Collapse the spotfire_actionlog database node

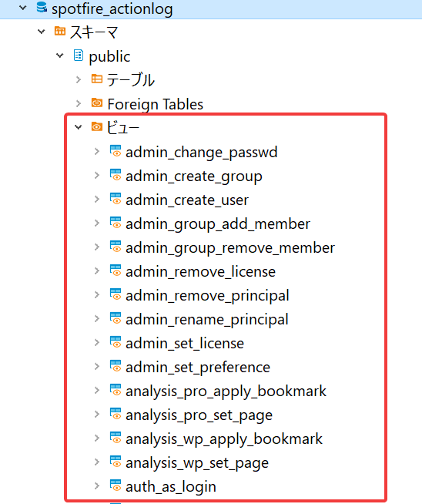23,8
